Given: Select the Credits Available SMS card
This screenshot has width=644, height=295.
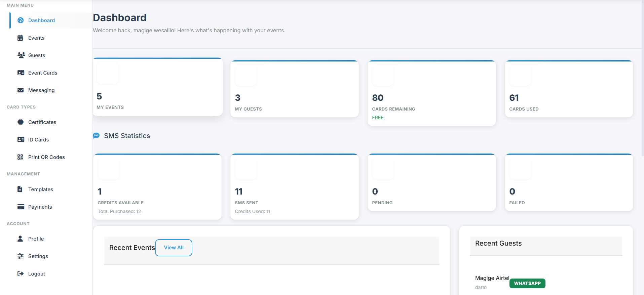Looking at the screenshot, I should 157,187.
